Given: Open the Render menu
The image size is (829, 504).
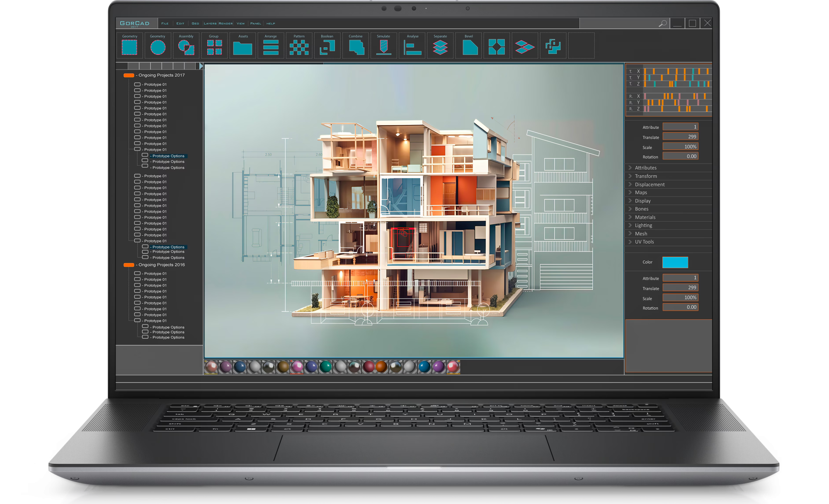Looking at the screenshot, I should [x=226, y=24].
